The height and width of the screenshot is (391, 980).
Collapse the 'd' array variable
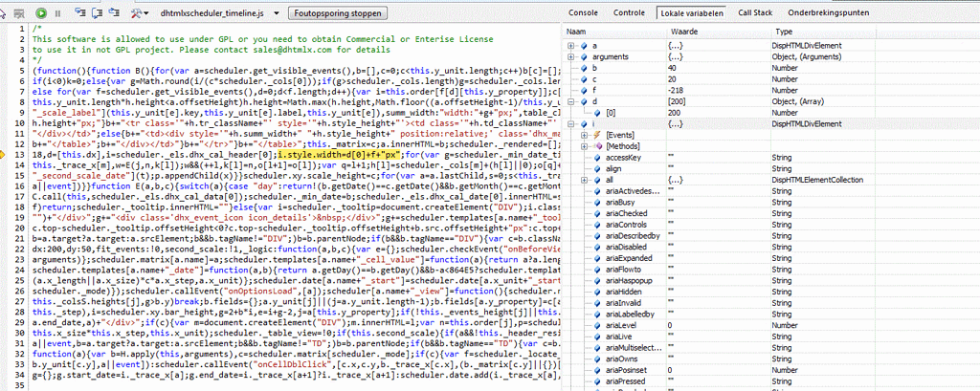pos(571,101)
